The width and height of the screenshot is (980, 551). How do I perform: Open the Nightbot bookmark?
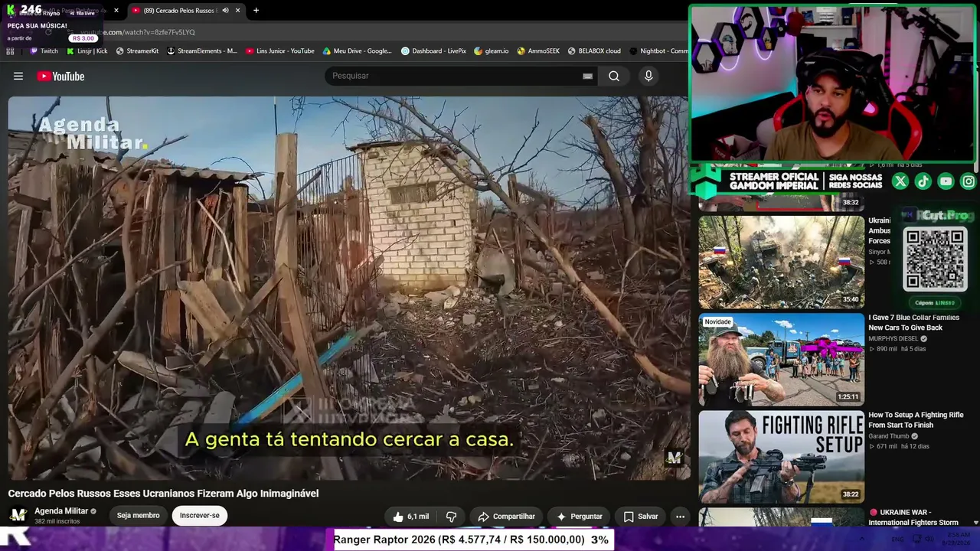click(x=658, y=51)
